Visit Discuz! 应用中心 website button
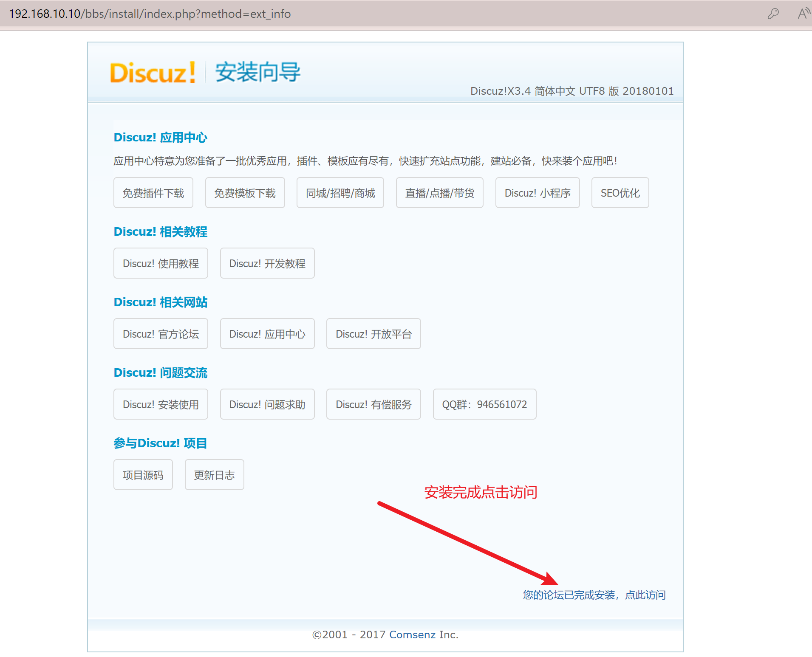The image size is (812, 657). 267,334
